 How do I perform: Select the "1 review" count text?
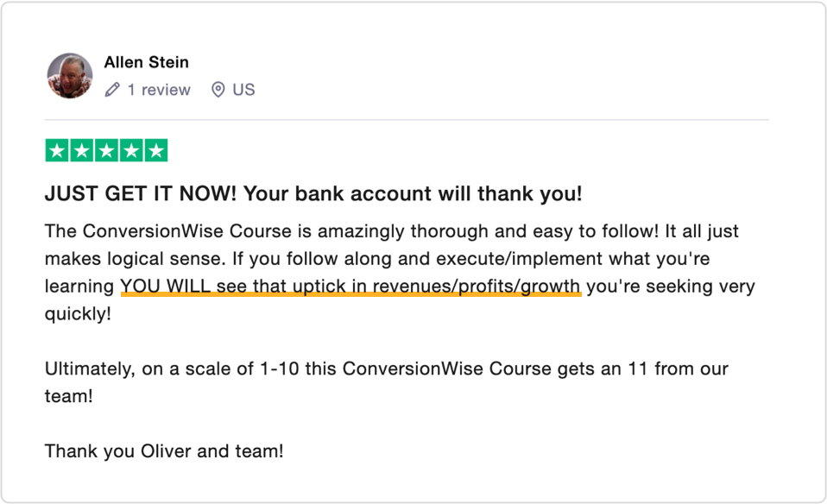tap(159, 90)
